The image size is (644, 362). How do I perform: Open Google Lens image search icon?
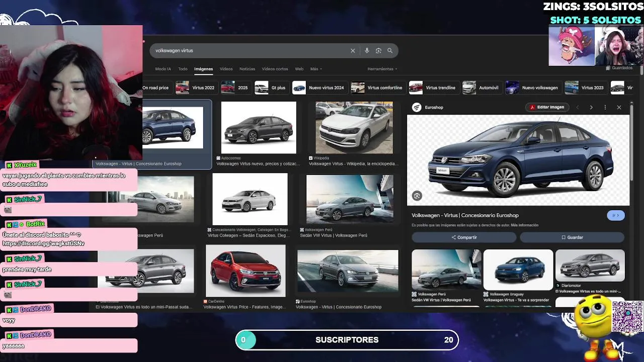378,51
